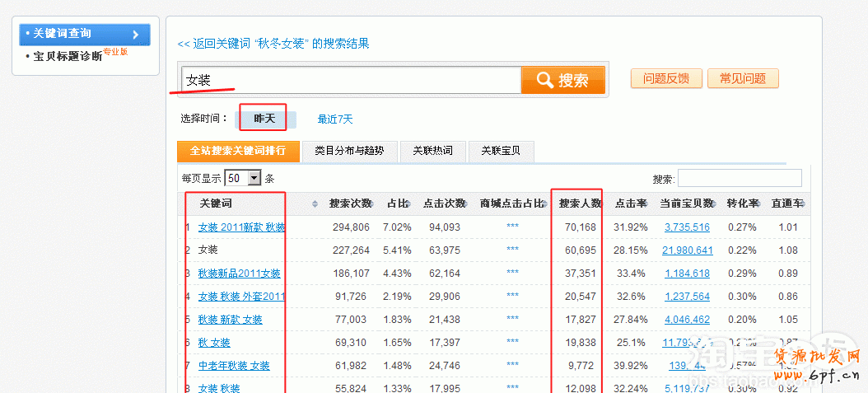Screen dimensions: 868x393
Task: Click the 常见问题 button
Action: [x=742, y=79]
